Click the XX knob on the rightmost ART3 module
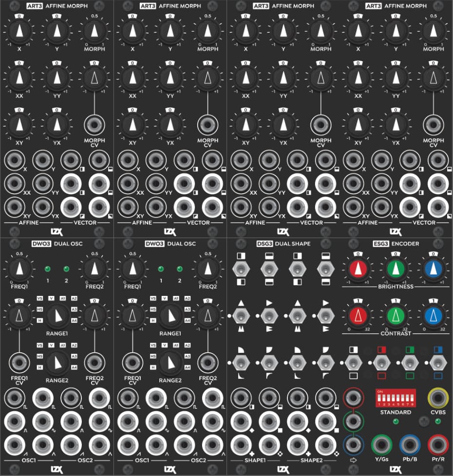This screenshot has height=476, width=453. (358, 78)
